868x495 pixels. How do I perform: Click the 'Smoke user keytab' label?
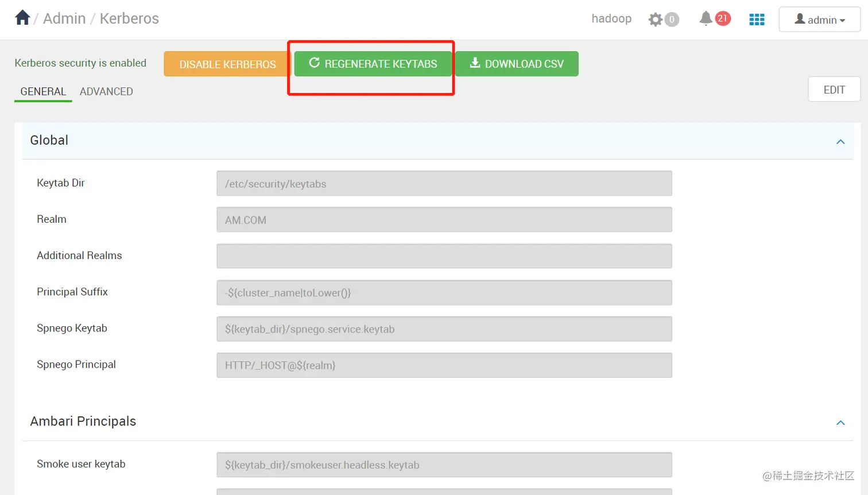[x=81, y=463]
